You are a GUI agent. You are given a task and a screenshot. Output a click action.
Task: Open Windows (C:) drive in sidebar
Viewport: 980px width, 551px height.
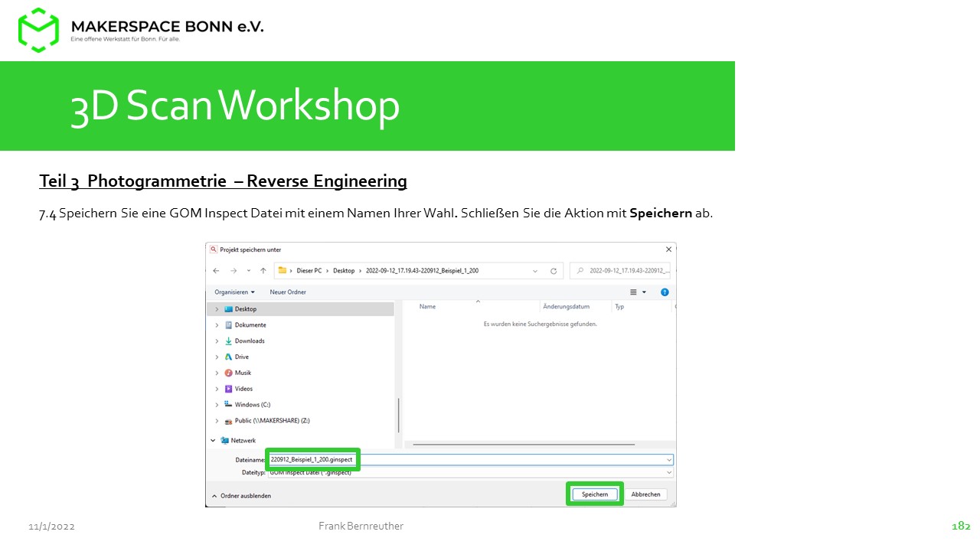[x=252, y=405]
